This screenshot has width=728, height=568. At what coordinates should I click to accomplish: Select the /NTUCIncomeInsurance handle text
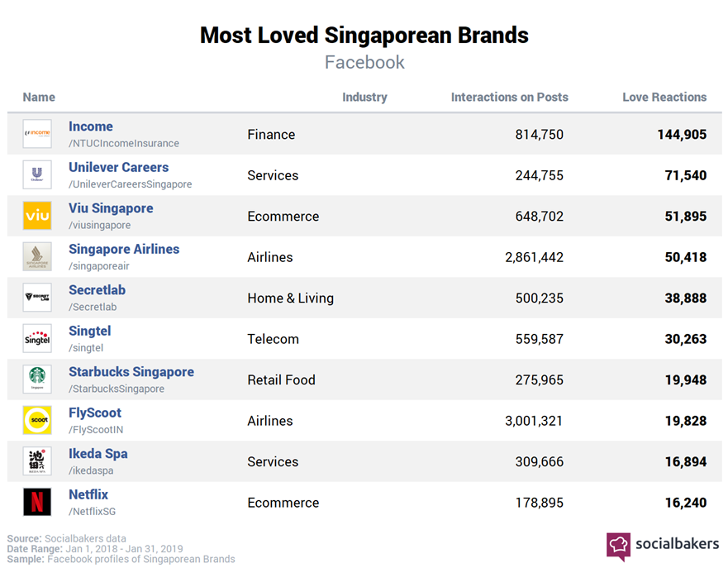pyautogui.click(x=123, y=143)
